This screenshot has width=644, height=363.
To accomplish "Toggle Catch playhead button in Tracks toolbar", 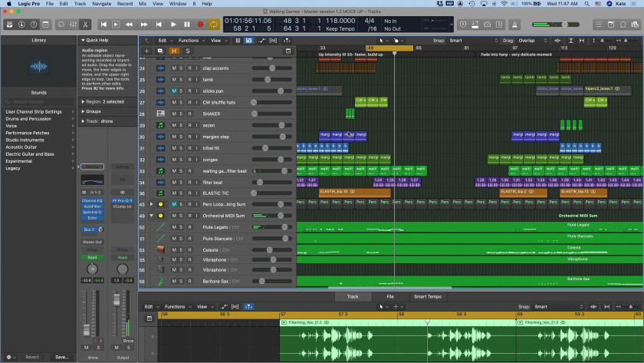I will click(287, 40).
